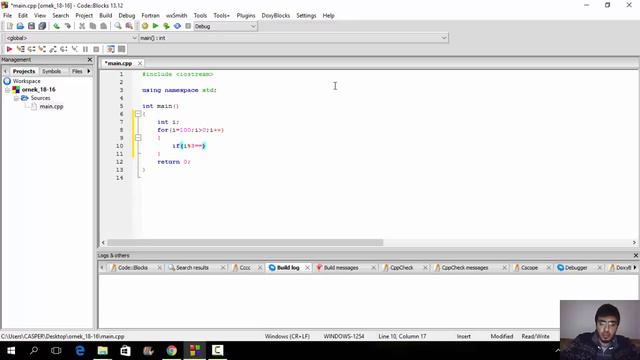Undo the last edit
The height and width of the screenshot is (360, 640).
point(56,26)
